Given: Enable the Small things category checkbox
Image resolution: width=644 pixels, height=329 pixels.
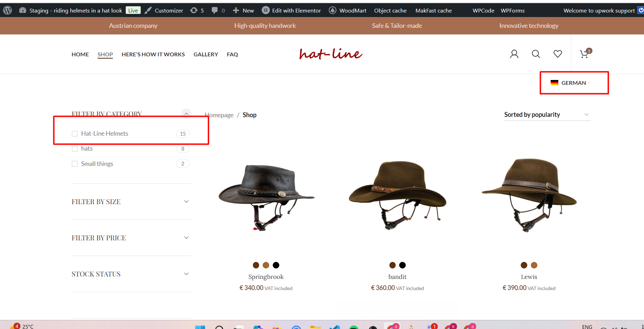Looking at the screenshot, I should click(75, 164).
